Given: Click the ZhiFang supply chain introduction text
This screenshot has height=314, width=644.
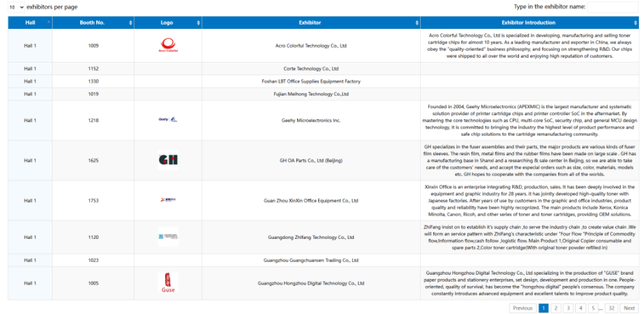Looking at the screenshot, I should coord(529,237).
